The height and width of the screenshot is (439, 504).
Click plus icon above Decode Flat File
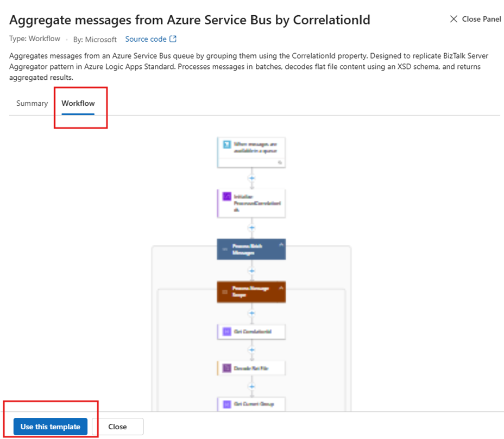251,350
